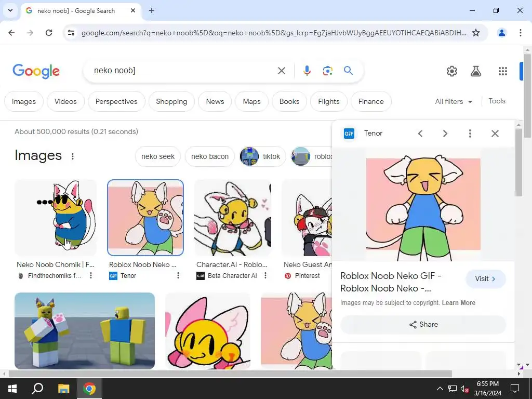This screenshot has height=399, width=532.
Task: Open Windows taskbar search
Action: click(37, 389)
